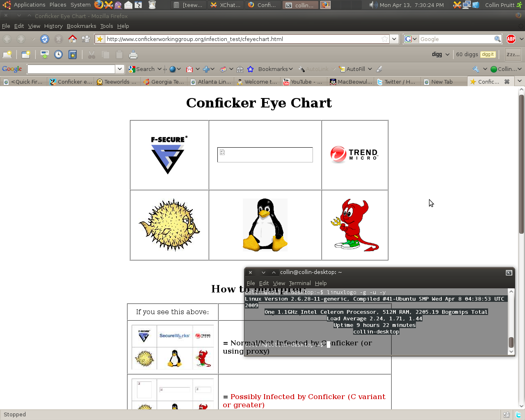525x420 pixels.
Task: Click the volume speaker icon in system tray
Action: [373, 5]
